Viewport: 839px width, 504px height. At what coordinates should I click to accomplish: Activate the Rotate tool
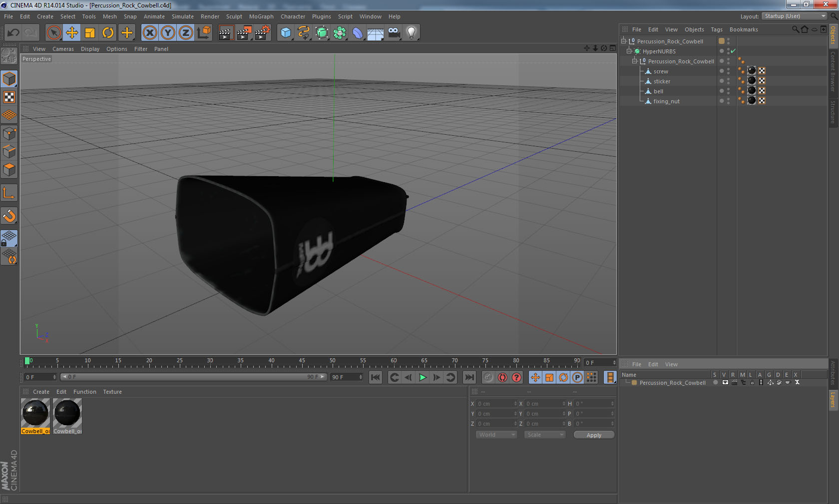point(108,33)
